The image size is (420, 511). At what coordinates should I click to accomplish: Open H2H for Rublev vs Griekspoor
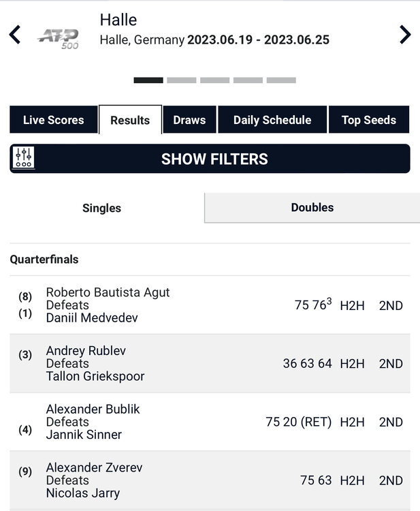[x=353, y=364]
